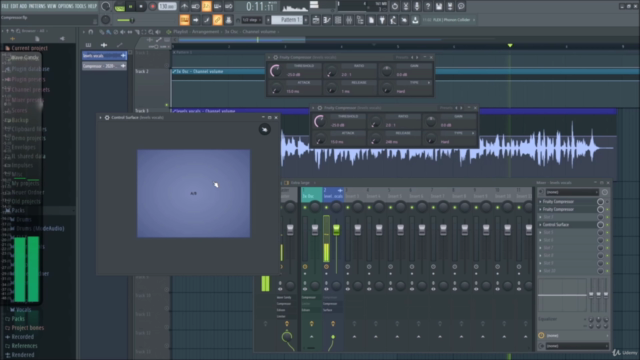
Task: Click the red record button
Action: pos(152,6)
